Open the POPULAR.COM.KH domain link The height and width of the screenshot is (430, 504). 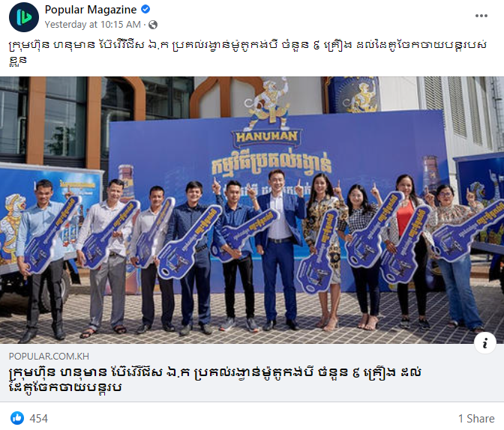[49, 357]
